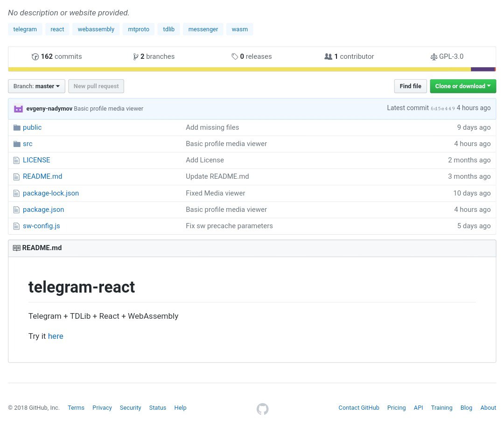The height and width of the screenshot is (427, 504).
Task: Click the README.md file row icon
Action: point(16,176)
